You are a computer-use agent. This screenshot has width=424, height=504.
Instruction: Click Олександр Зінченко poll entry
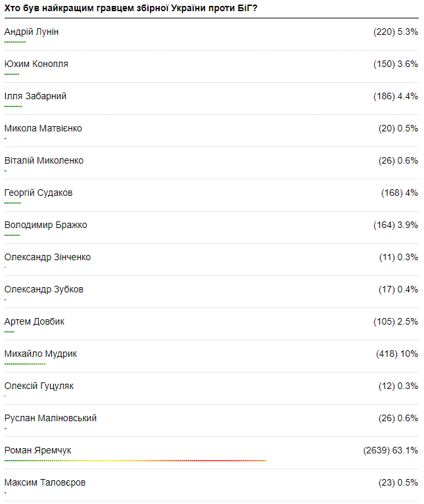pyautogui.click(x=47, y=257)
